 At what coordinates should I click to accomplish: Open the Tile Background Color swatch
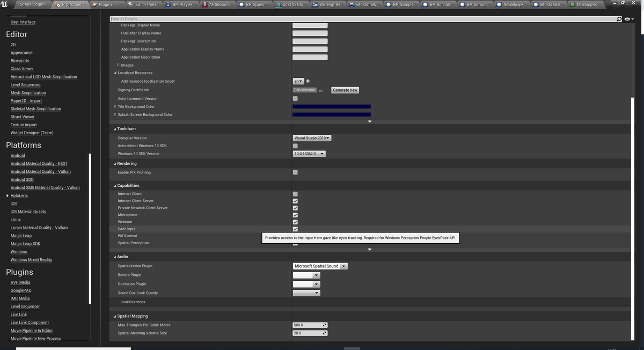(x=332, y=106)
